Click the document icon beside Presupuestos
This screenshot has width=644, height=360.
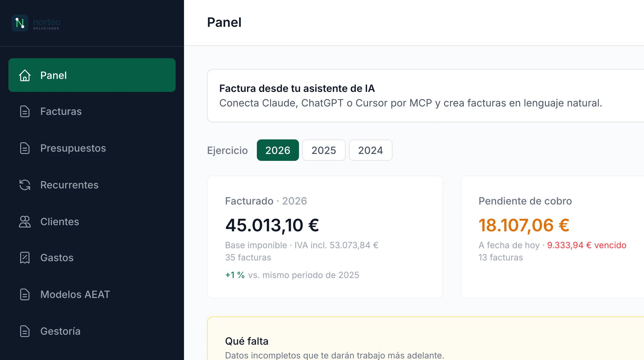(25, 148)
